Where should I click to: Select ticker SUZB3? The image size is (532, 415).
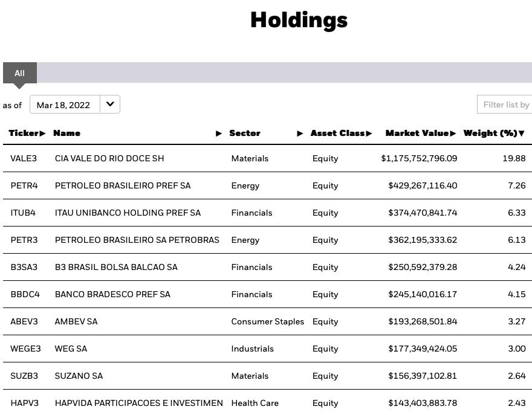tap(24, 376)
